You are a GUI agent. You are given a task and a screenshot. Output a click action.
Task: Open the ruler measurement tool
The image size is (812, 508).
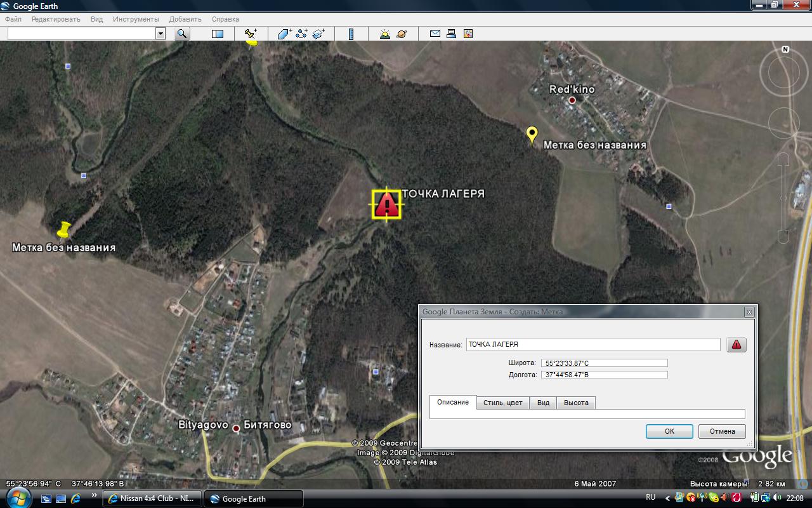351,34
